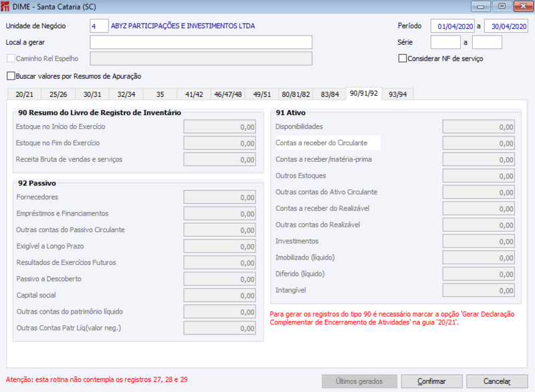
Task: Click the 'Últimos gerados' button
Action: tap(359, 381)
